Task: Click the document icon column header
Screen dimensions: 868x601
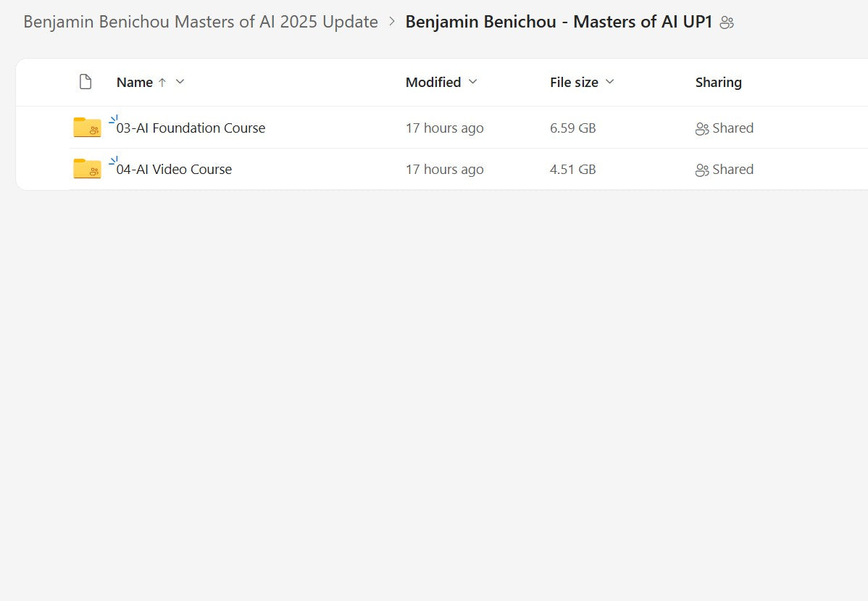Action: pyautogui.click(x=85, y=82)
